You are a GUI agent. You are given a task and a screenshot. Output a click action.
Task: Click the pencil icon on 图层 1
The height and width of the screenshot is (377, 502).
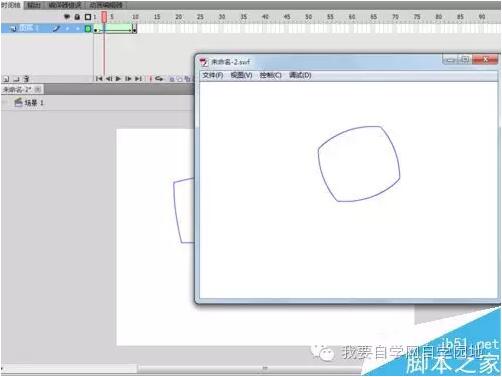click(x=56, y=29)
